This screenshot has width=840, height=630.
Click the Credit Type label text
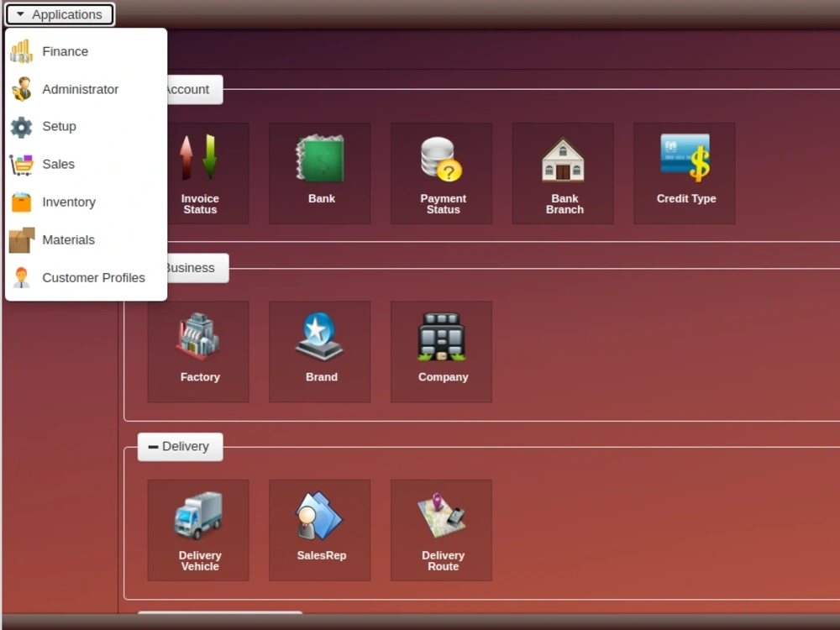click(x=686, y=199)
